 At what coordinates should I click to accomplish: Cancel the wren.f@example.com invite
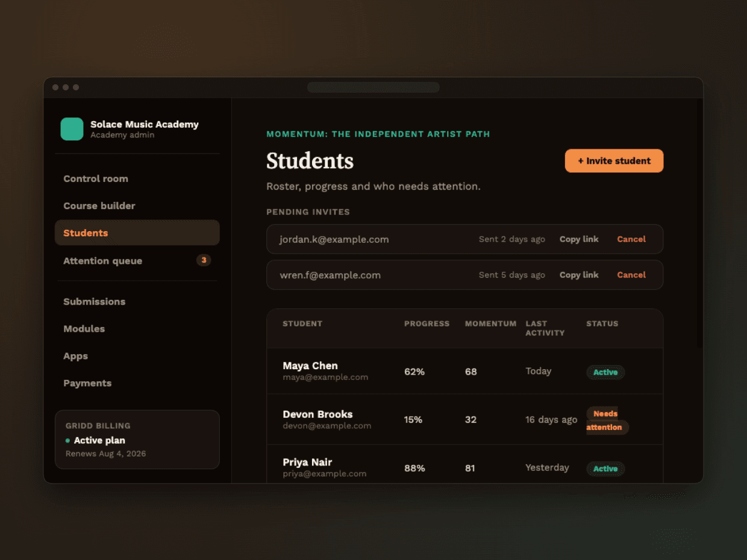[x=631, y=275]
